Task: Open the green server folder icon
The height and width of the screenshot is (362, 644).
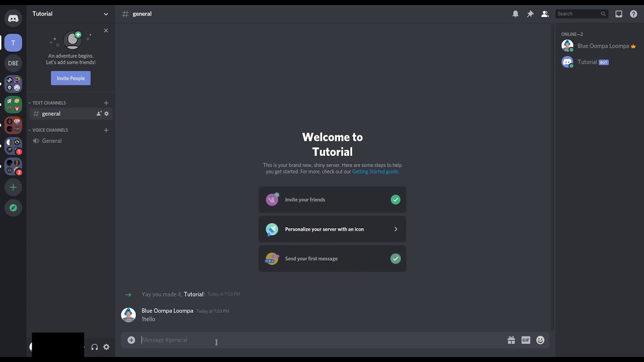Action: point(13,105)
